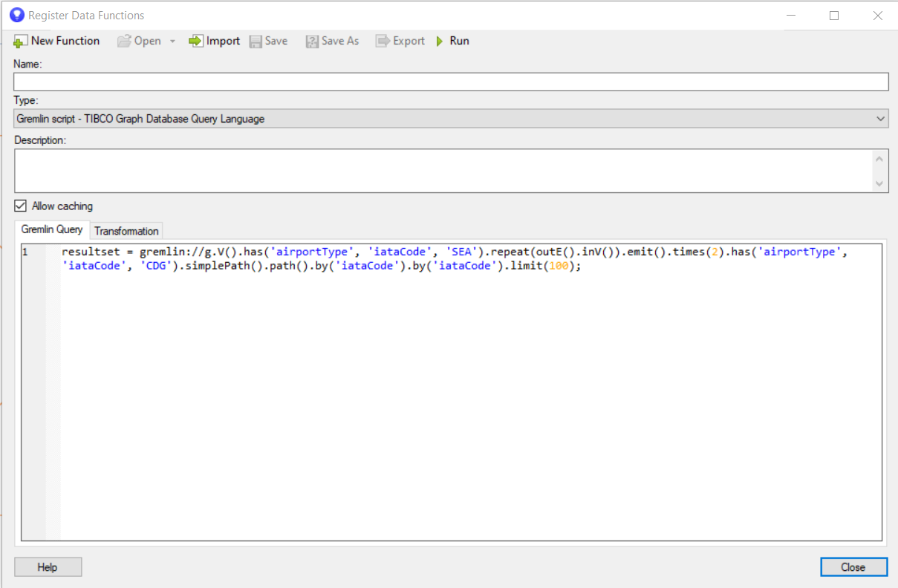
Task: Click the Save floppy disk icon
Action: coord(256,42)
